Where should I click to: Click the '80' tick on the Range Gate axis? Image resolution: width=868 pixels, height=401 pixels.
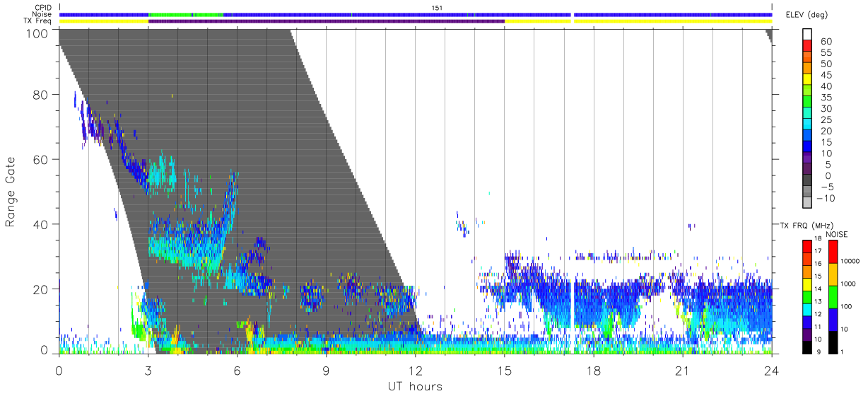[40, 95]
